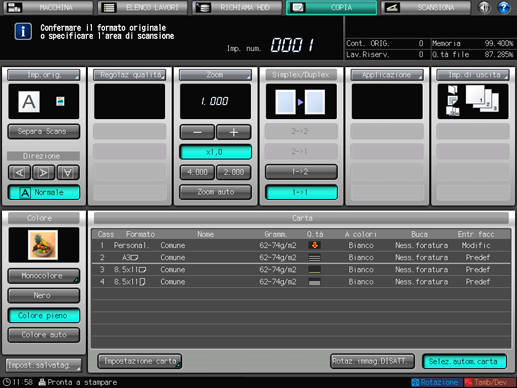Click the tray 4 portrait orientation icon
Screen dimensions: 517x388
[142, 282]
